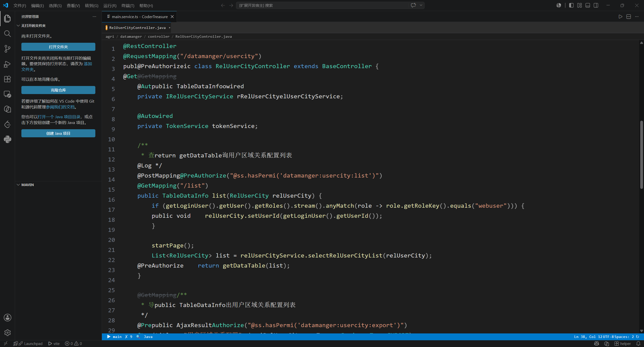Click the vite run item in status bar
644x347 pixels.
[54, 343]
